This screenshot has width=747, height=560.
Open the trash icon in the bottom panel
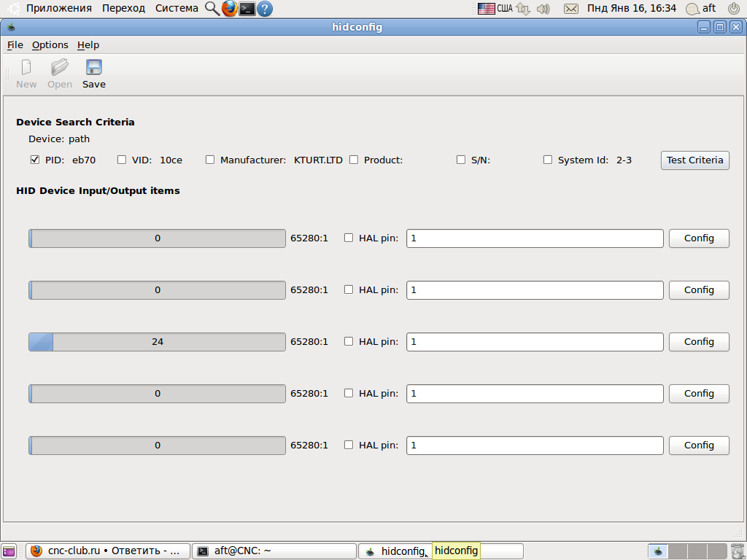tap(737, 551)
